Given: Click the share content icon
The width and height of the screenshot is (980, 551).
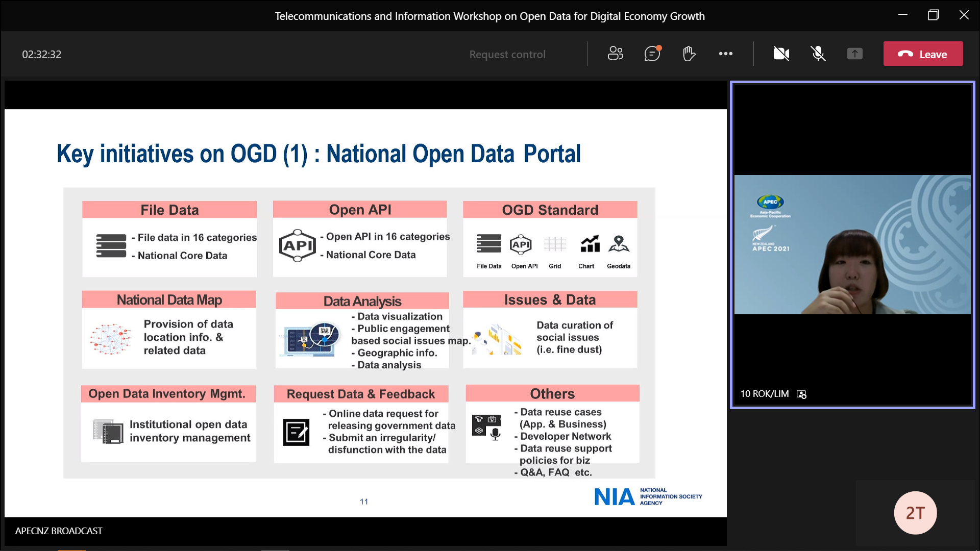Looking at the screenshot, I should point(855,54).
